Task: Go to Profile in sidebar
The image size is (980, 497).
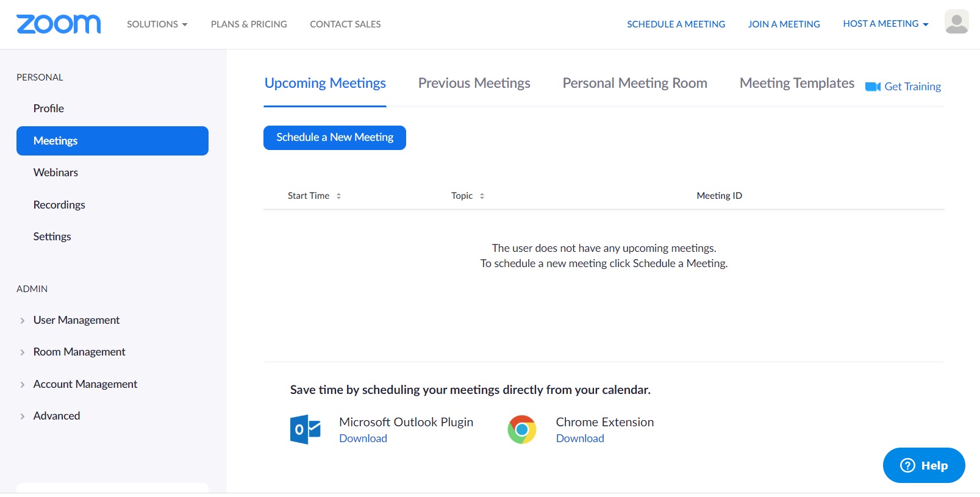Action: [49, 109]
